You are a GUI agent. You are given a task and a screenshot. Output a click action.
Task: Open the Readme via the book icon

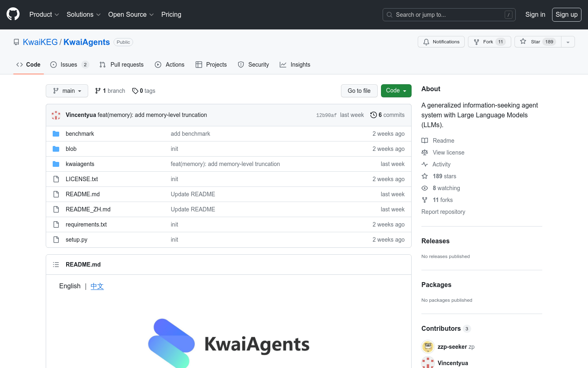(x=425, y=140)
